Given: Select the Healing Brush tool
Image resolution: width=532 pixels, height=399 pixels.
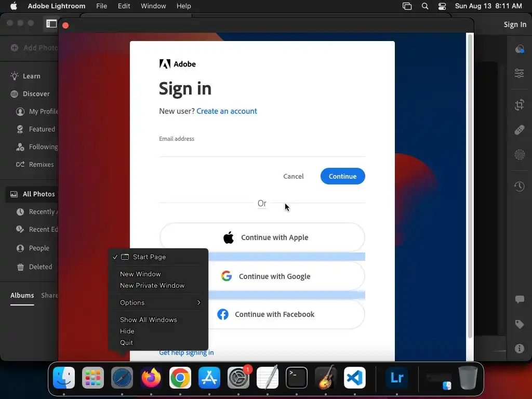Looking at the screenshot, I should pyautogui.click(x=519, y=129).
